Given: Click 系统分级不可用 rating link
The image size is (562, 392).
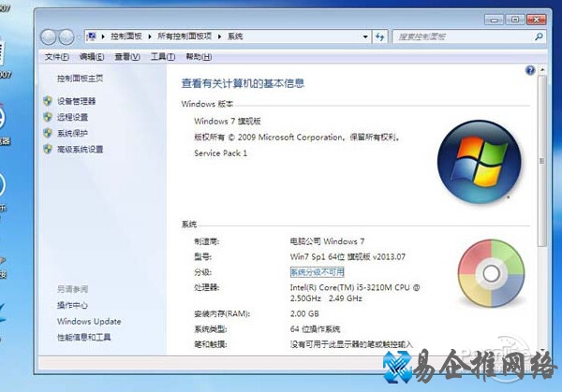Looking at the screenshot, I should point(317,272).
